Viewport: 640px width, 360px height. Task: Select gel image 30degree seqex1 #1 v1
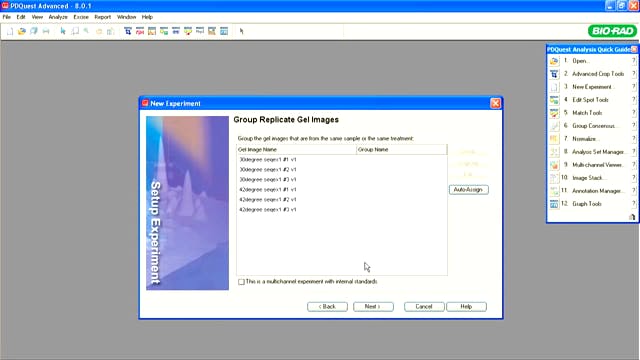tap(268, 160)
